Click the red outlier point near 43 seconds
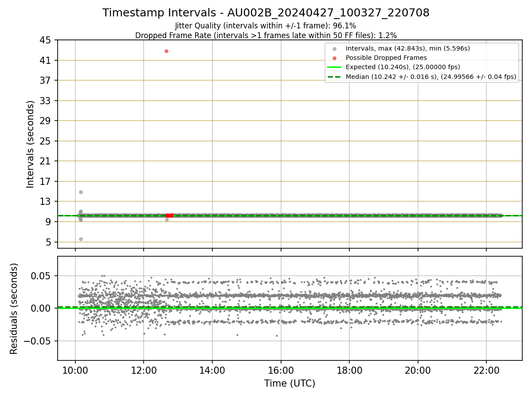 click(x=166, y=51)
